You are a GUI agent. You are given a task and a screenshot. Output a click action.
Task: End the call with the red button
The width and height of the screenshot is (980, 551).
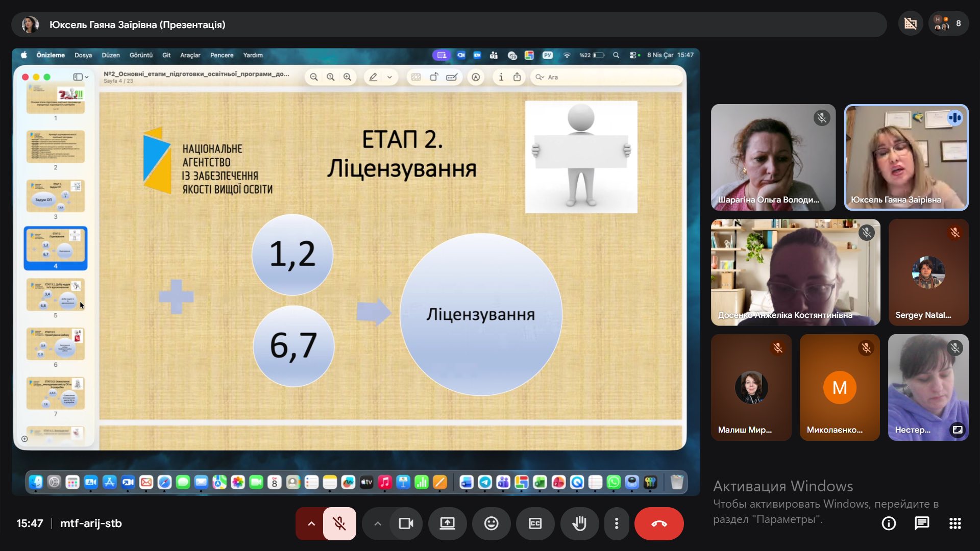pyautogui.click(x=659, y=523)
